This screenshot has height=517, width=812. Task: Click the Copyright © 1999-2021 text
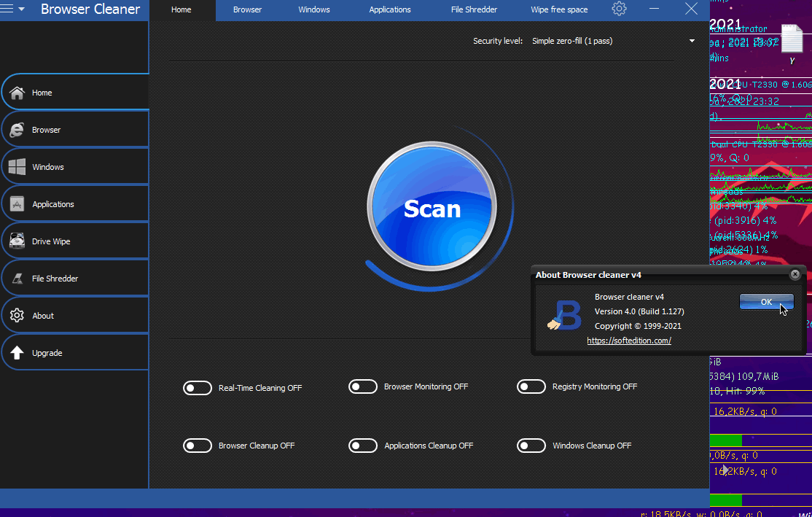[x=638, y=326]
